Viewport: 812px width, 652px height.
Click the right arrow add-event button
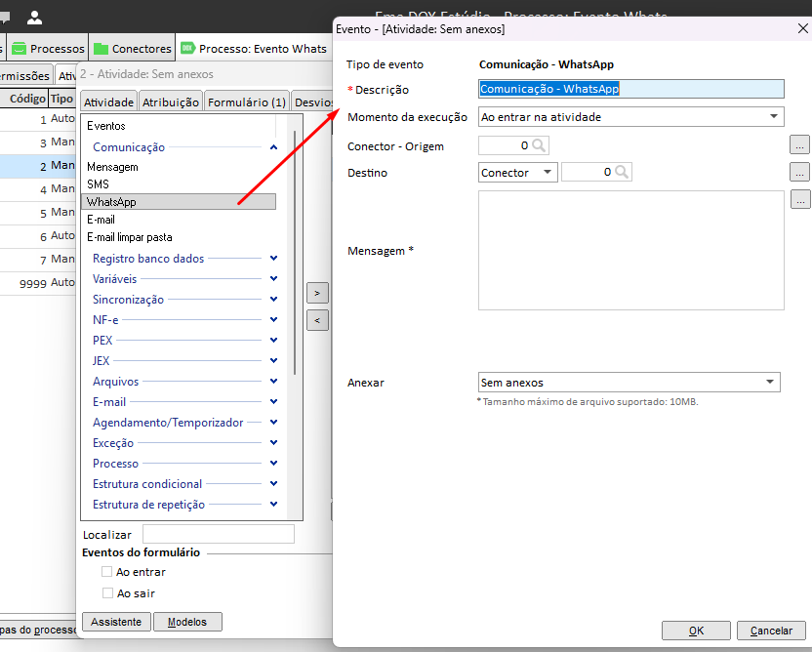pyautogui.click(x=317, y=293)
